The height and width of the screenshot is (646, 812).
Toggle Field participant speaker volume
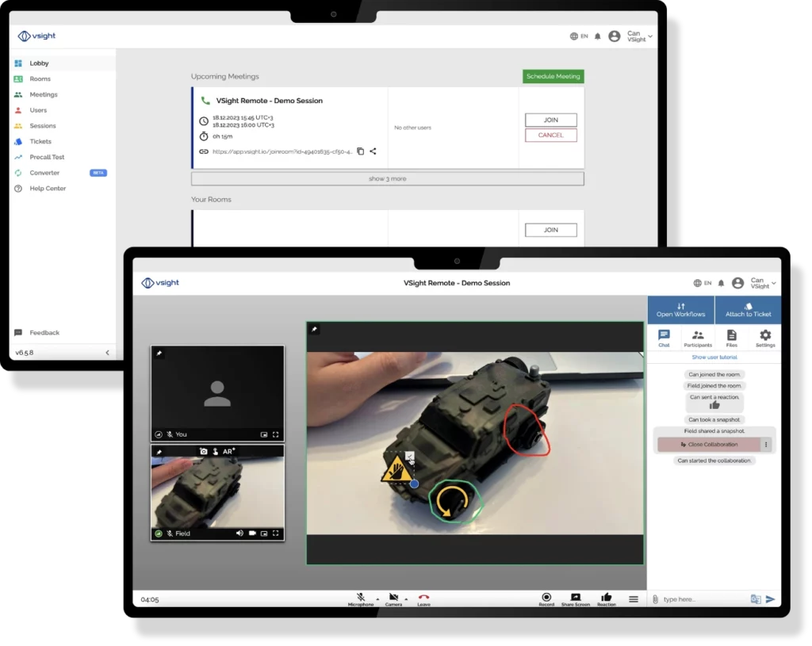click(x=239, y=533)
